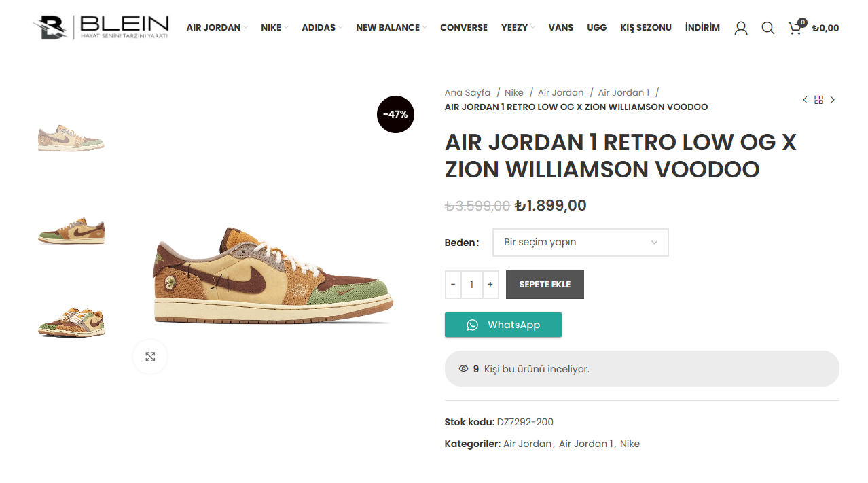
Task: Go to the previous product arrow
Action: click(x=806, y=100)
